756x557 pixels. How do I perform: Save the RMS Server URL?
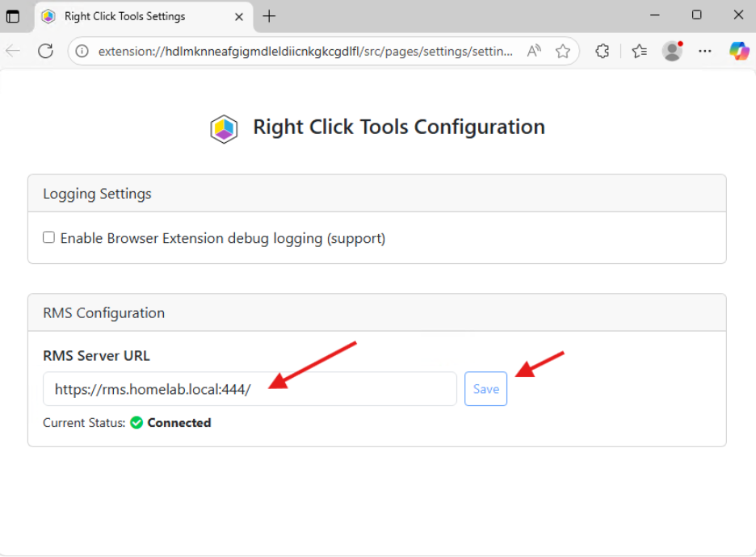(485, 388)
